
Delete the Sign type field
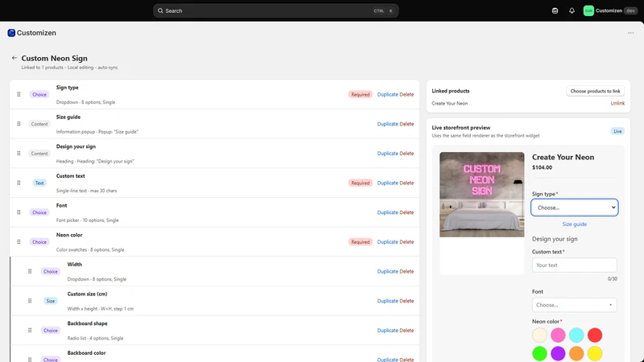tap(407, 94)
